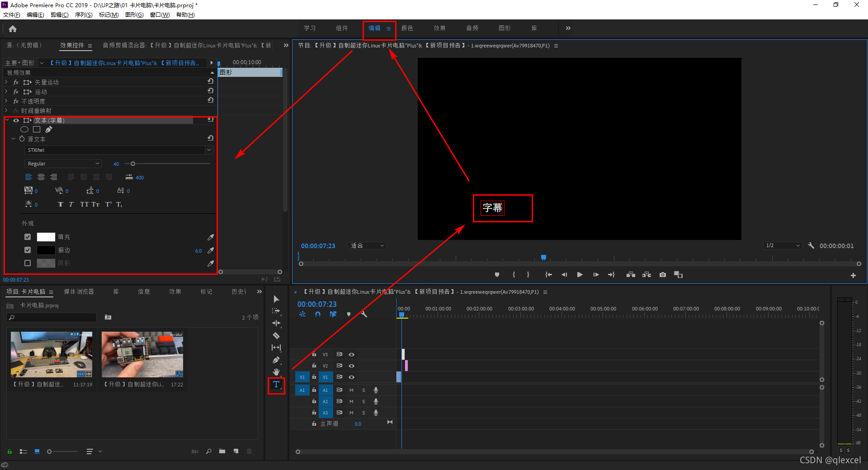Screen dimensions: 868x470
Task: Collapse the 源文本 section
Action: [13, 139]
